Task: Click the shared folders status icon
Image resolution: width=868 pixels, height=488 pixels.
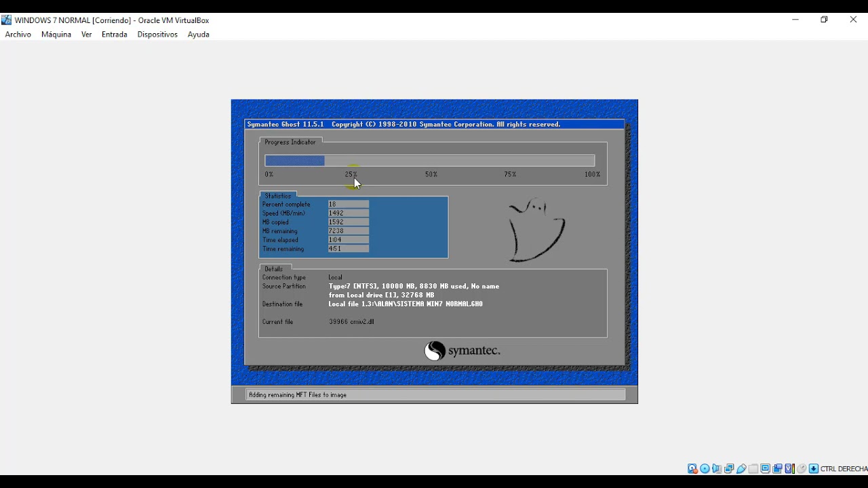Action: 753,468
